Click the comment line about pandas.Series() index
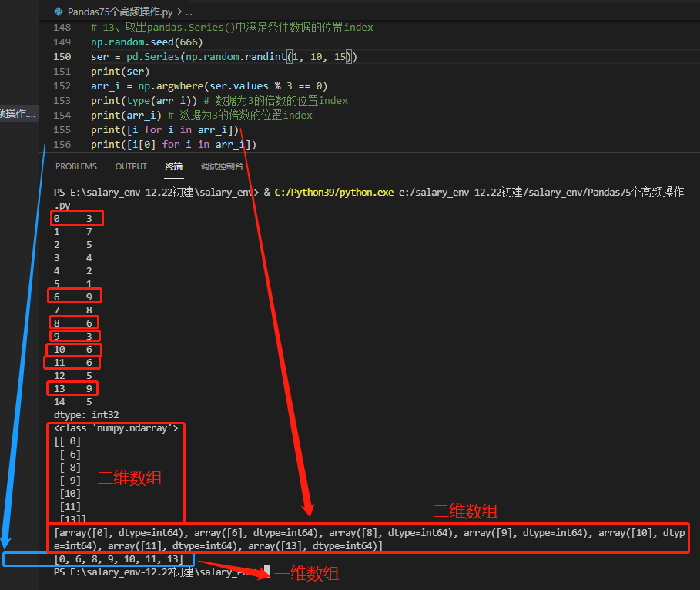 coord(232,28)
